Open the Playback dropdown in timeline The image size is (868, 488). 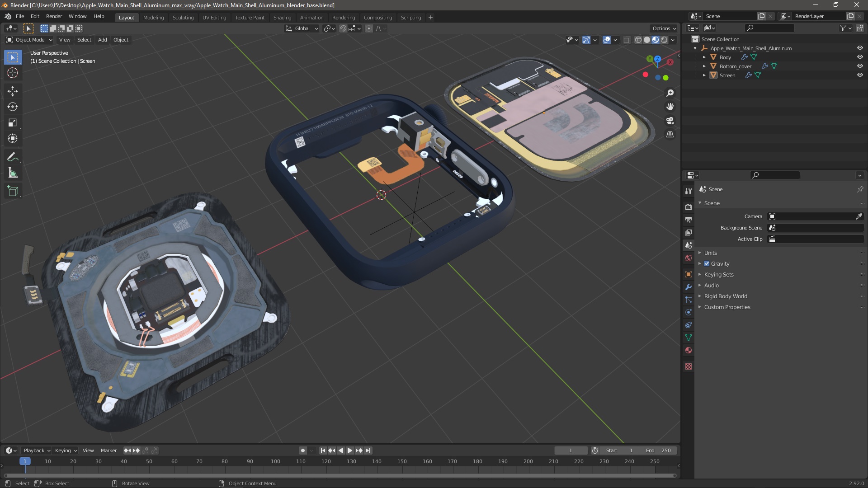pyautogui.click(x=37, y=450)
